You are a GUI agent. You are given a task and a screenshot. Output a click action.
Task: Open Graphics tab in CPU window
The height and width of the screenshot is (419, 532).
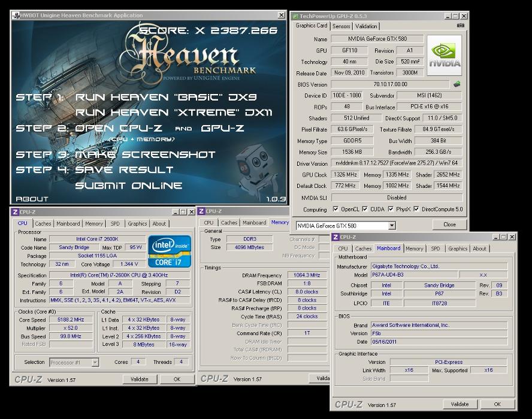tap(137, 224)
